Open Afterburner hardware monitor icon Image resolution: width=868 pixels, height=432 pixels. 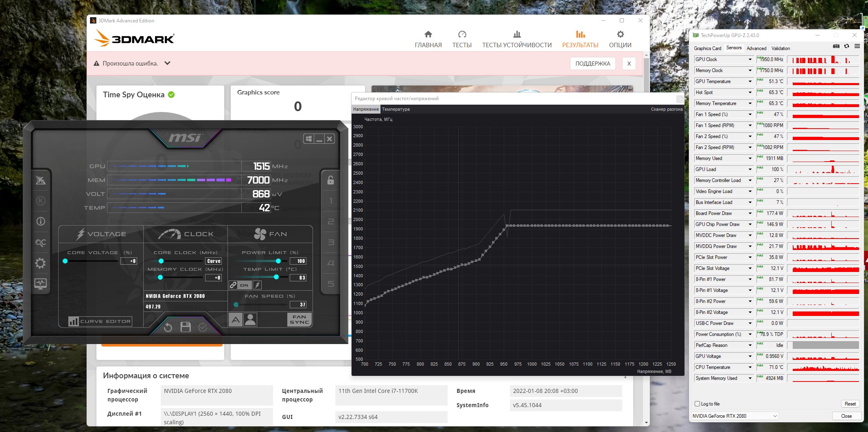41,283
